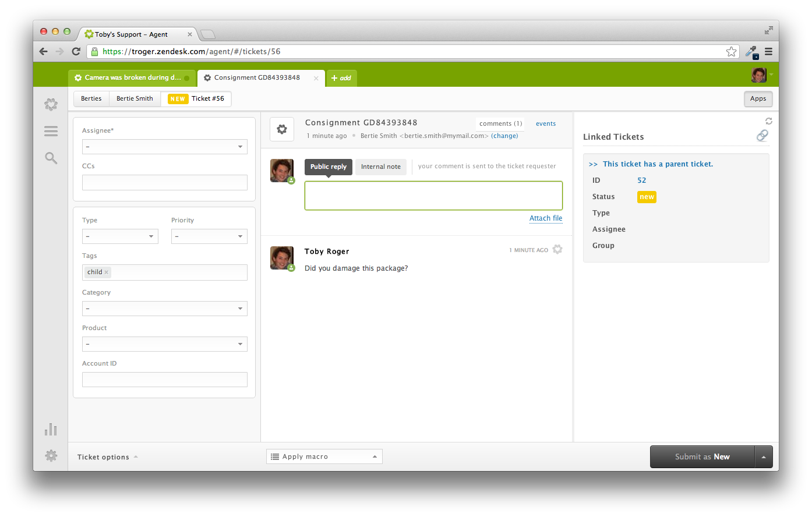Switch to Internal note mode

pyautogui.click(x=380, y=167)
